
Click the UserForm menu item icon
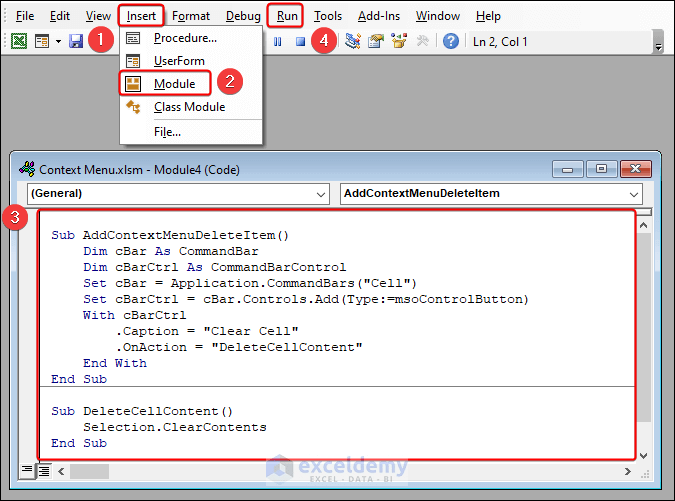tap(133, 61)
